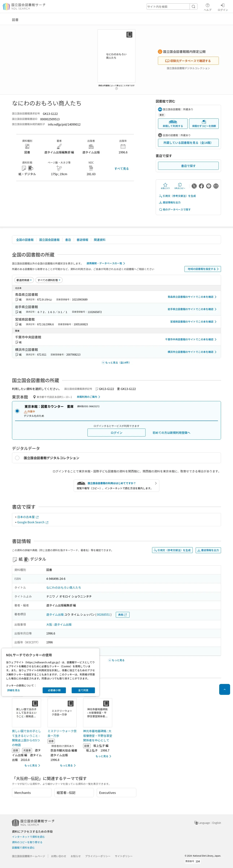This screenshot has height=868, width=233.
Task: Share by email envelope icon
Action: (216, 186)
